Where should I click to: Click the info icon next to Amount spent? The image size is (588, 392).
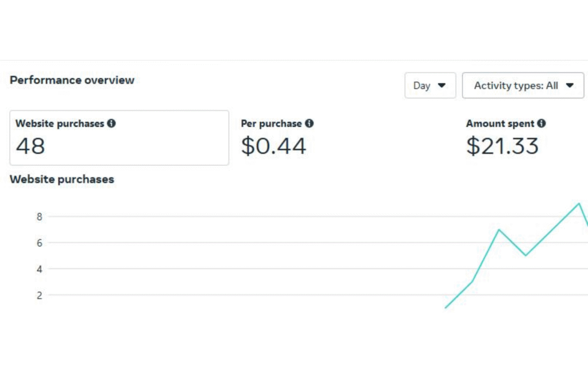(x=541, y=123)
